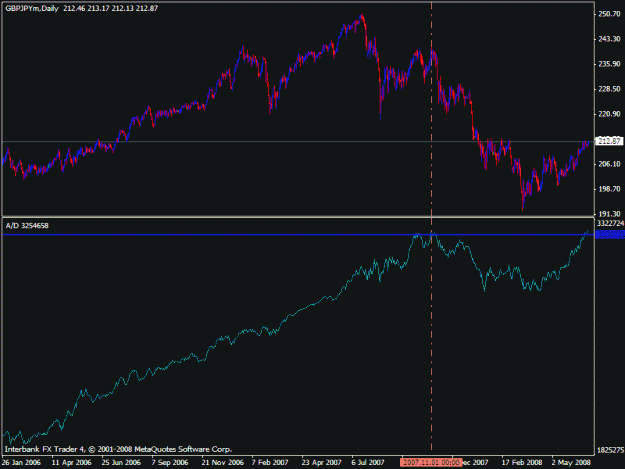Click the blue highlighted A/D level label
The image size is (625, 469).
(x=609, y=234)
